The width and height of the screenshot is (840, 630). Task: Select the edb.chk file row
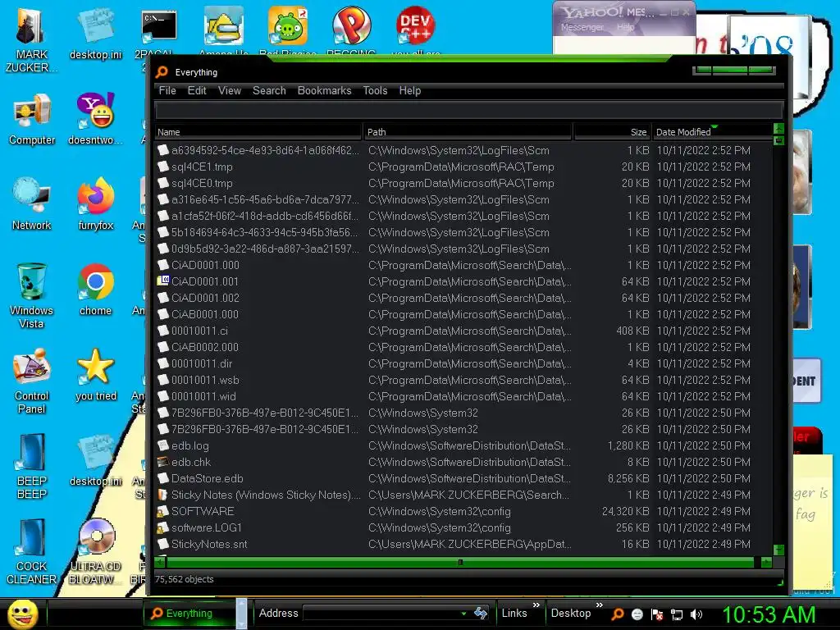(x=464, y=462)
